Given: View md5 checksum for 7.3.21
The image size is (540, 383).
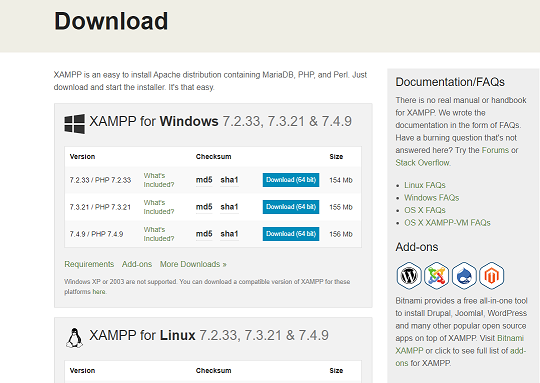Looking at the screenshot, I should (204, 207).
